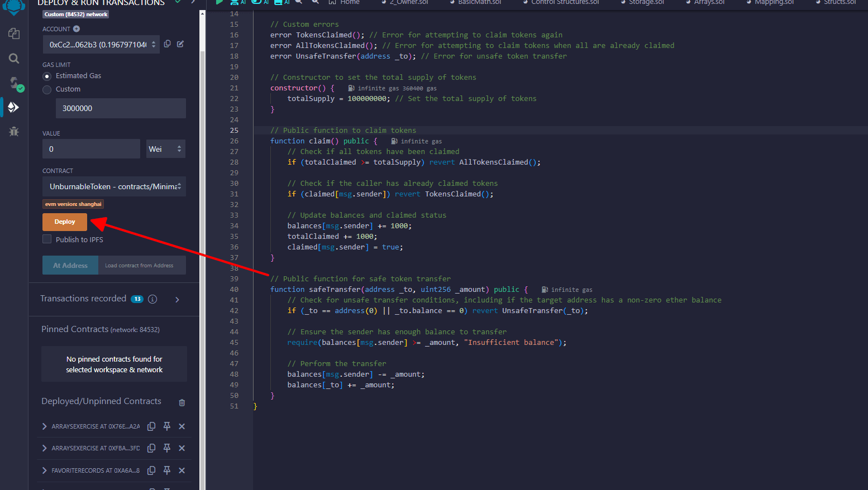Click the At Address button
This screenshot has height=490, width=868.
click(x=70, y=265)
